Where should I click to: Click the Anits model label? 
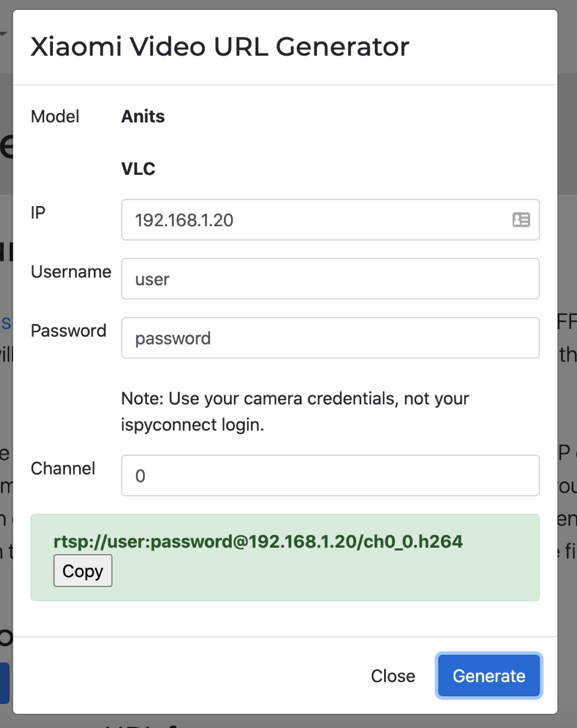tap(142, 116)
